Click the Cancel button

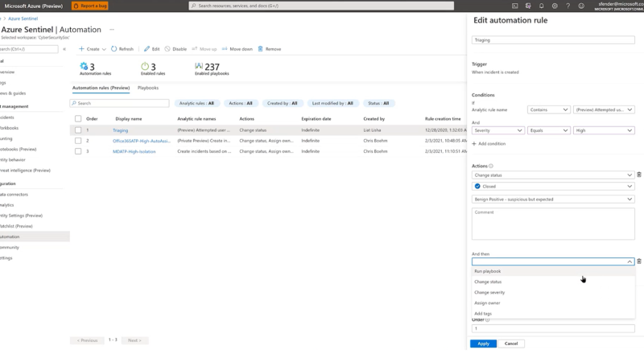511,344
